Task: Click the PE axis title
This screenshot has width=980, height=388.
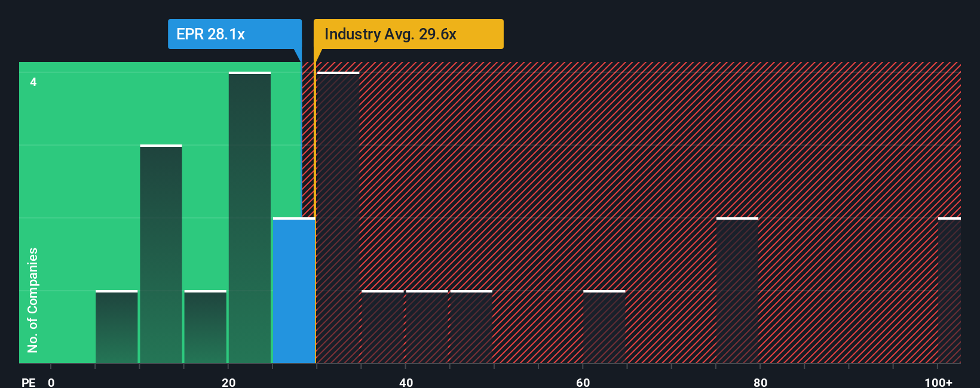Action: 28,382
